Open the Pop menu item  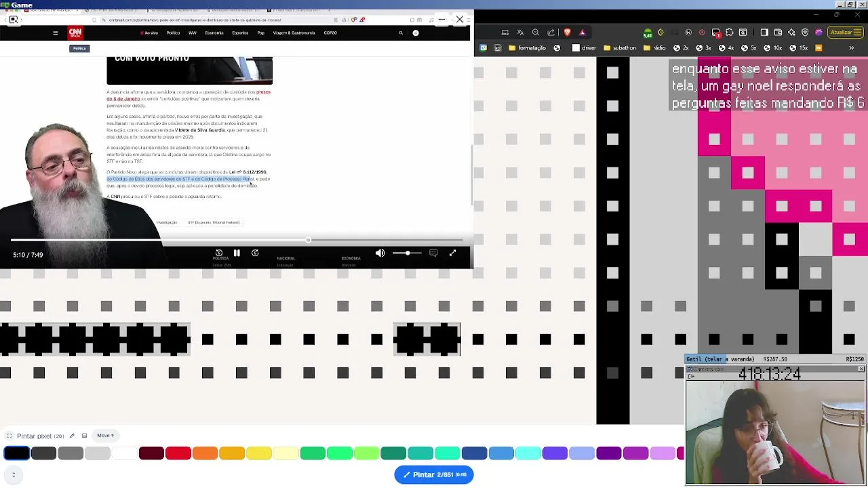click(x=261, y=33)
